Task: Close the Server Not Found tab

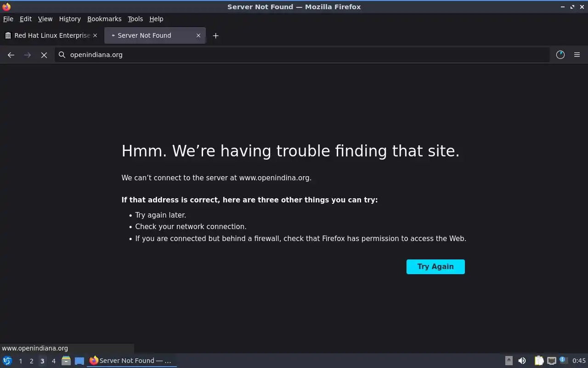Action: (198, 35)
